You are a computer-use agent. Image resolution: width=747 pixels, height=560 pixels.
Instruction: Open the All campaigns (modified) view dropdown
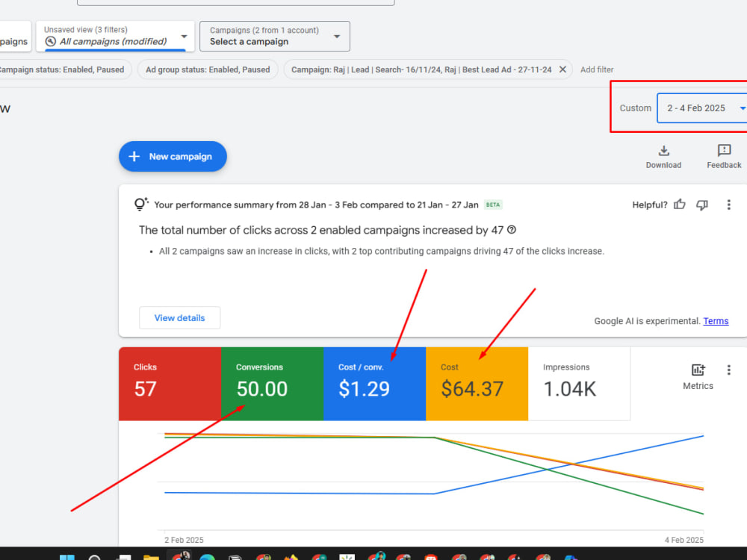click(115, 36)
